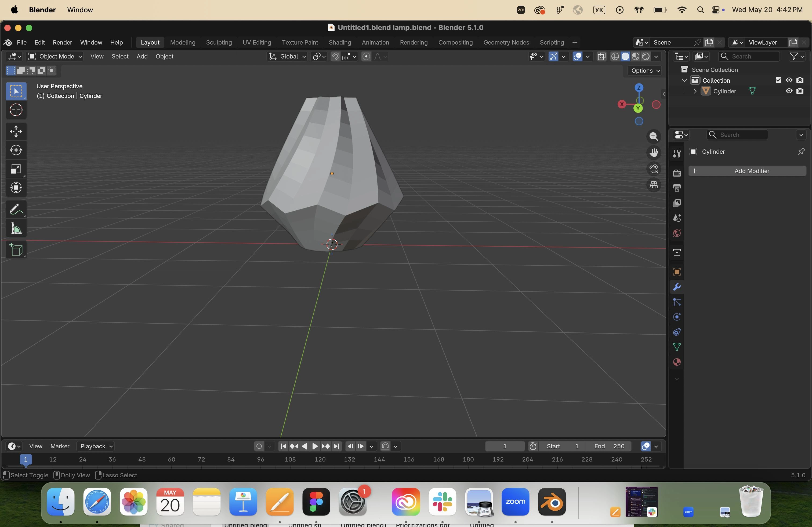Toggle snapping magnet in header

(335, 57)
